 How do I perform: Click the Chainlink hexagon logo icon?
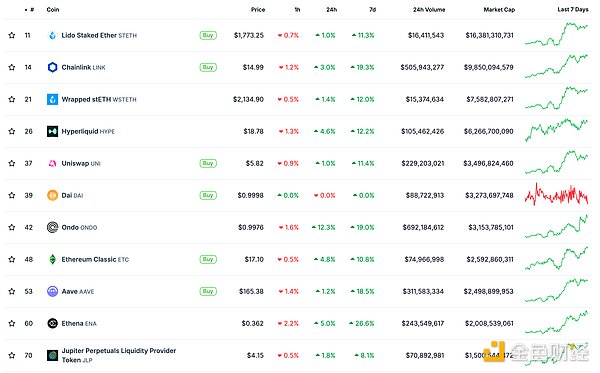pos(52,67)
